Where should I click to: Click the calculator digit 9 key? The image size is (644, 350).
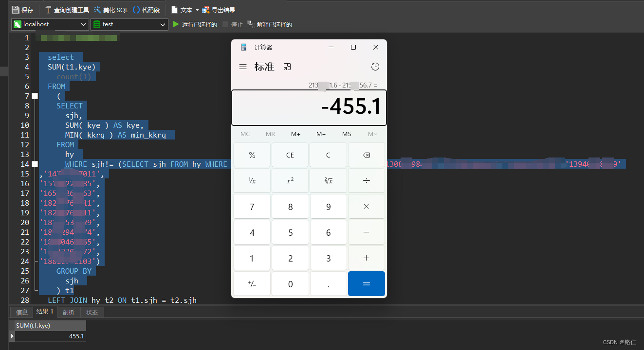tap(328, 207)
